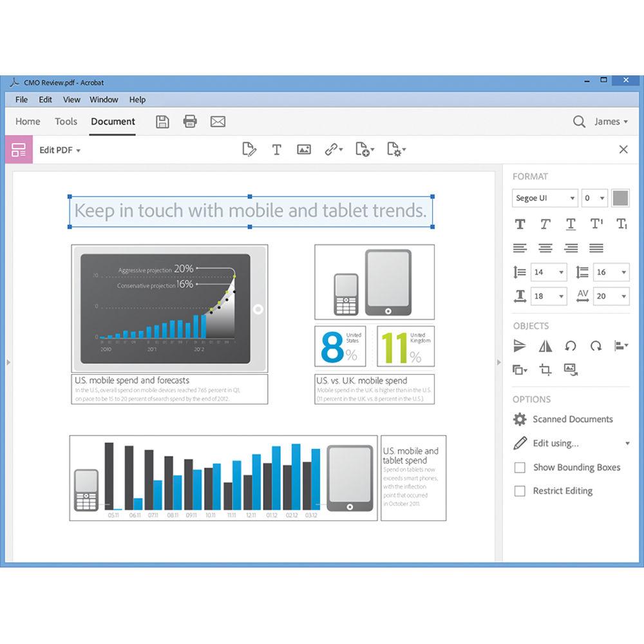The height and width of the screenshot is (644, 644).
Task: Open the text color swatch
Action: point(620,198)
